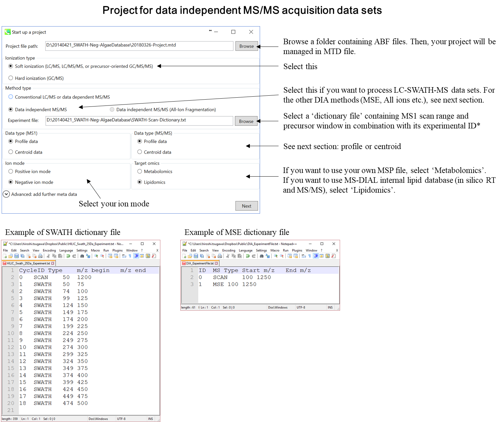Select DIA_ExperimentFile.txt document tab

pos(200,263)
